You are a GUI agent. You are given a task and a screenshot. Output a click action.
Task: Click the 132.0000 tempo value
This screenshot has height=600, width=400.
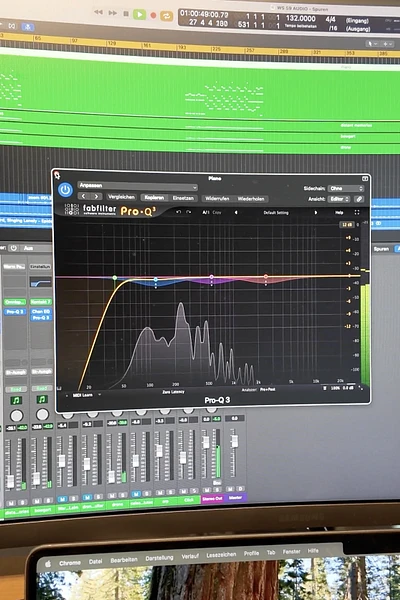[x=301, y=19]
